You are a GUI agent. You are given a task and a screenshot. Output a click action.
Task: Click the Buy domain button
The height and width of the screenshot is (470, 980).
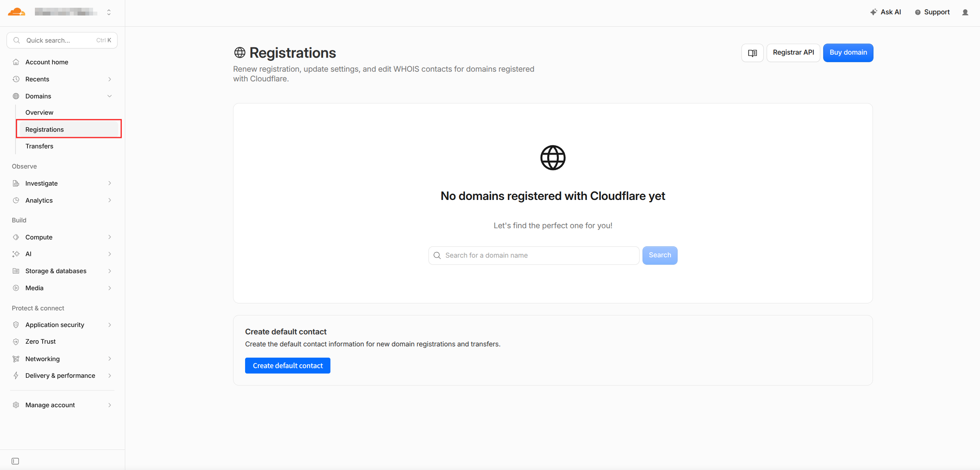848,53
